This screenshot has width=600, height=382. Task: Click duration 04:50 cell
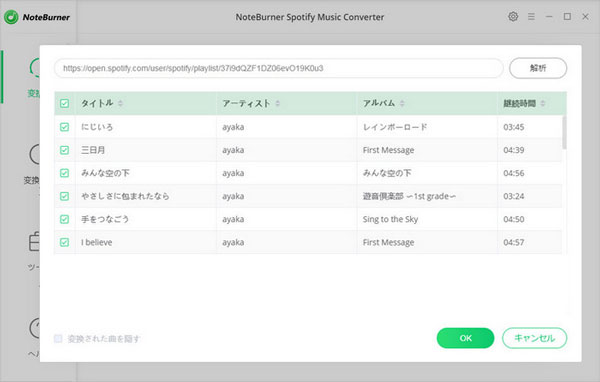530,219
